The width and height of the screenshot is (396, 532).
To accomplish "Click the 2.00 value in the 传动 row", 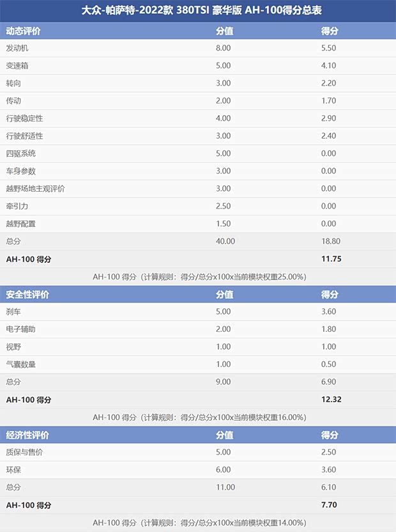I will click(x=223, y=101).
